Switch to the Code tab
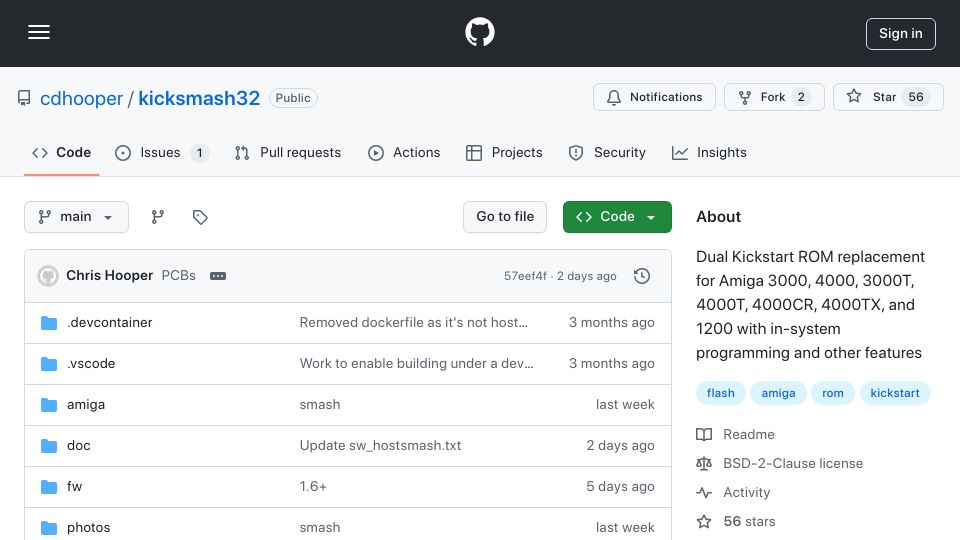The width and height of the screenshot is (960, 540). (x=61, y=152)
